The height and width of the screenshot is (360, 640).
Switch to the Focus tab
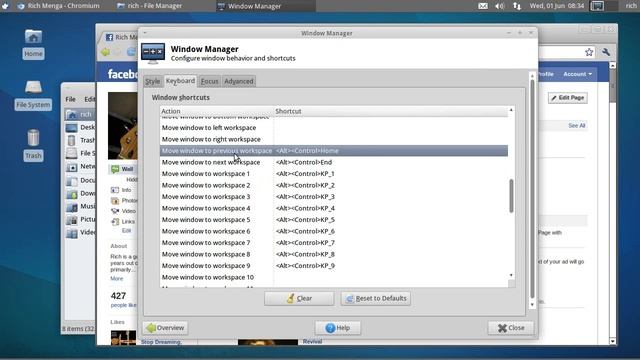click(209, 81)
